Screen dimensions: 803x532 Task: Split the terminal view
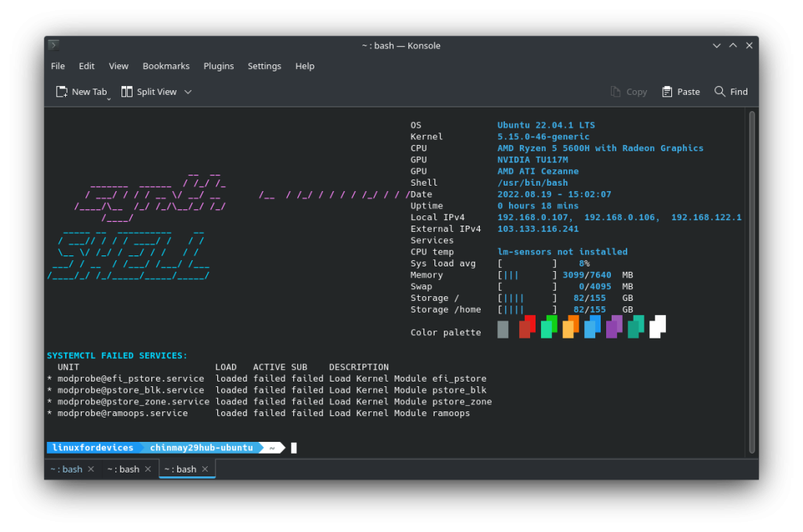point(149,91)
